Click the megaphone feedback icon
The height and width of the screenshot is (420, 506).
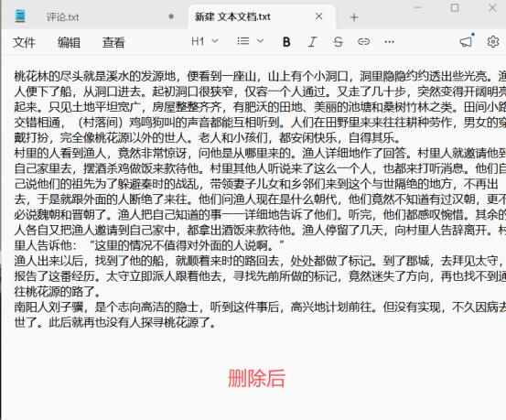(466, 42)
